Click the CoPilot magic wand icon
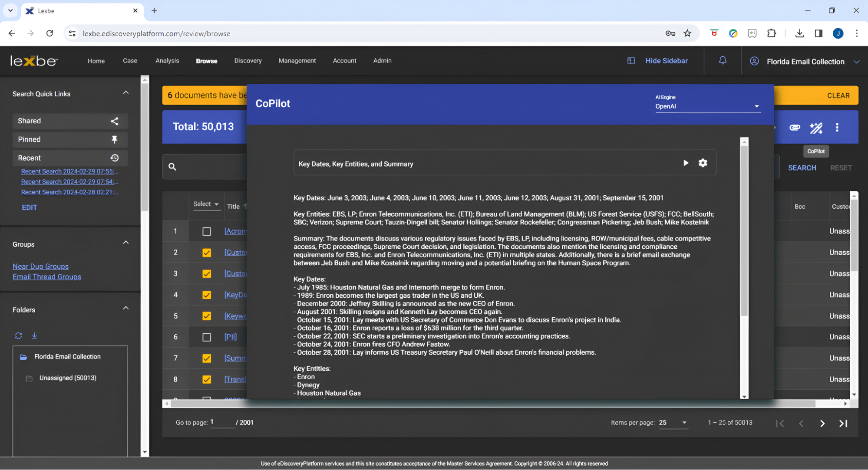 [816, 128]
